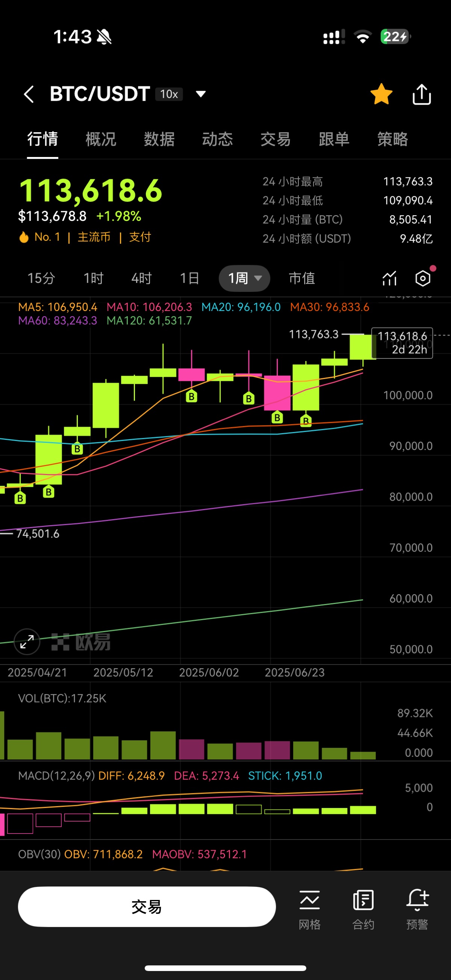Tap the 主流币 category link

[x=94, y=237]
